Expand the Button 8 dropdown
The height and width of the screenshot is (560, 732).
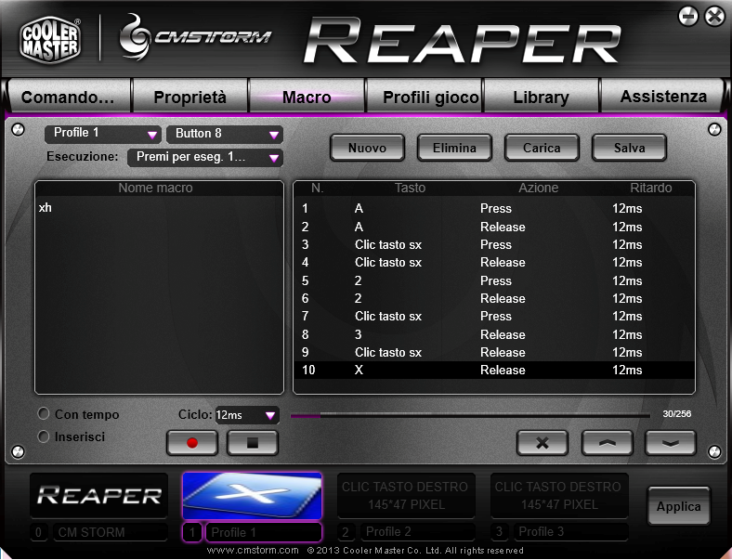click(x=224, y=134)
